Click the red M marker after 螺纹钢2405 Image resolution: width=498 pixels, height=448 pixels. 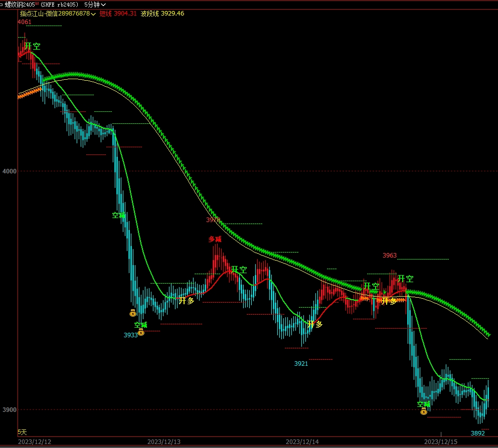37,4
